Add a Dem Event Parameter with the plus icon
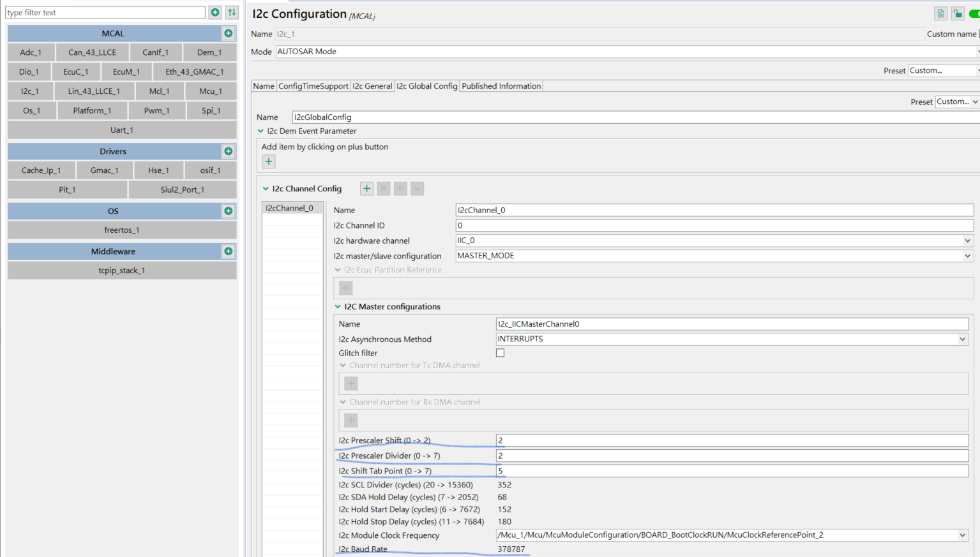The image size is (980, 557). point(268,161)
